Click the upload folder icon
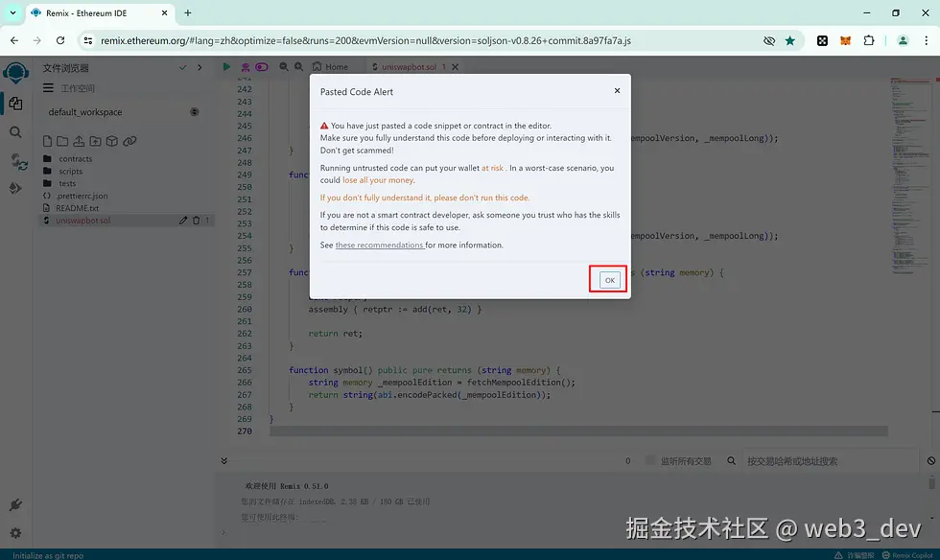The image size is (940, 560). point(95,141)
